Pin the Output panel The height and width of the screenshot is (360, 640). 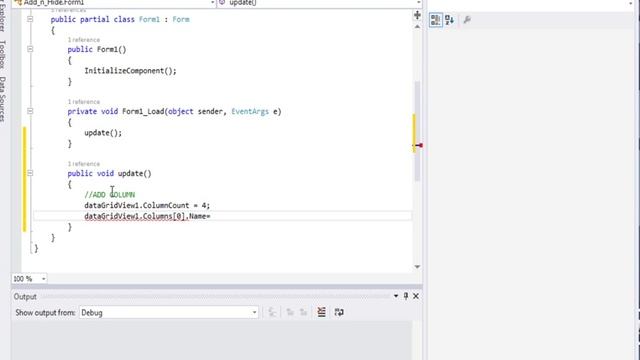[x=406, y=296]
